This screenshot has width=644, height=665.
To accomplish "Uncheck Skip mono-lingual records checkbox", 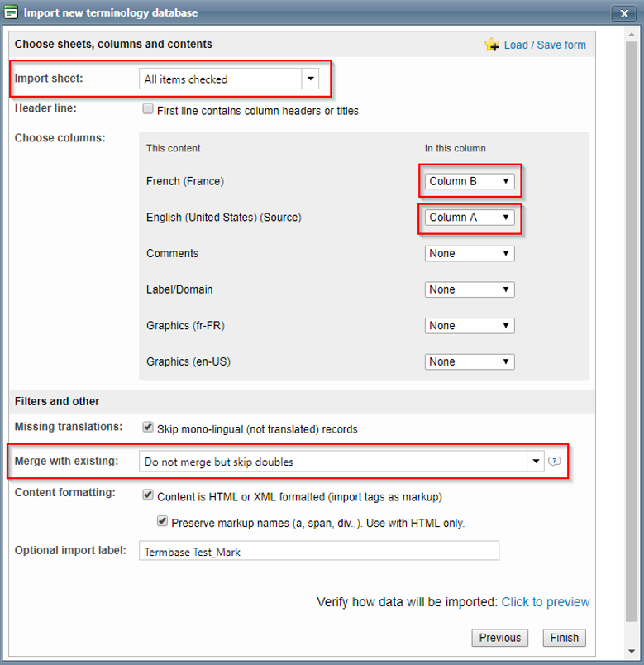I will (148, 428).
